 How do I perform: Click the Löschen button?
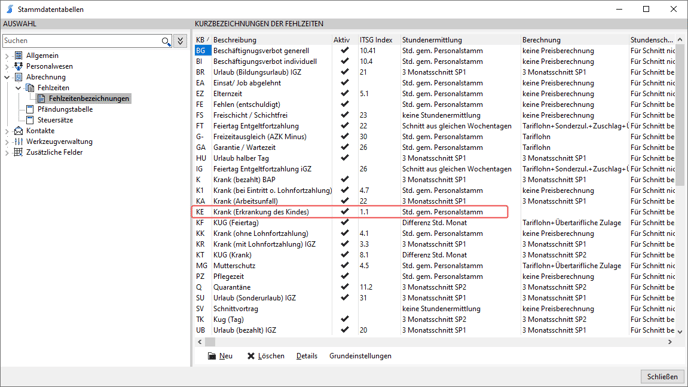(266, 356)
